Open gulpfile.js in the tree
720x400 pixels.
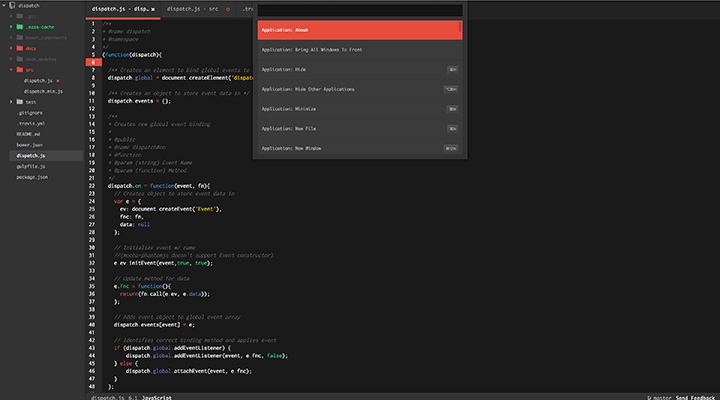coord(31,166)
